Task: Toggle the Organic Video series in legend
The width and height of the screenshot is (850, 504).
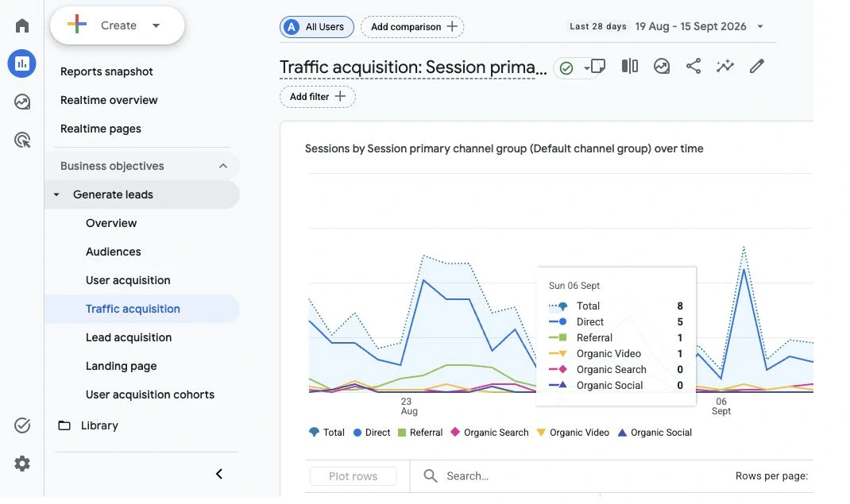Action: pyautogui.click(x=573, y=433)
